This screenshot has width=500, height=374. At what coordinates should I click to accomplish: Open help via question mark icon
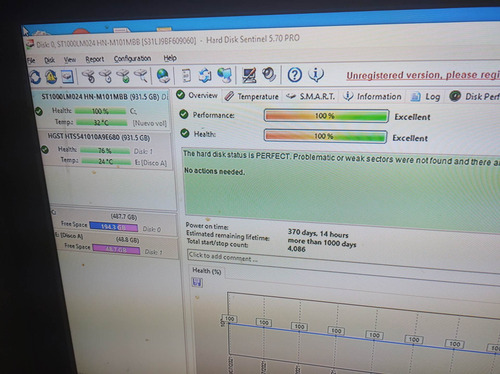point(295,75)
